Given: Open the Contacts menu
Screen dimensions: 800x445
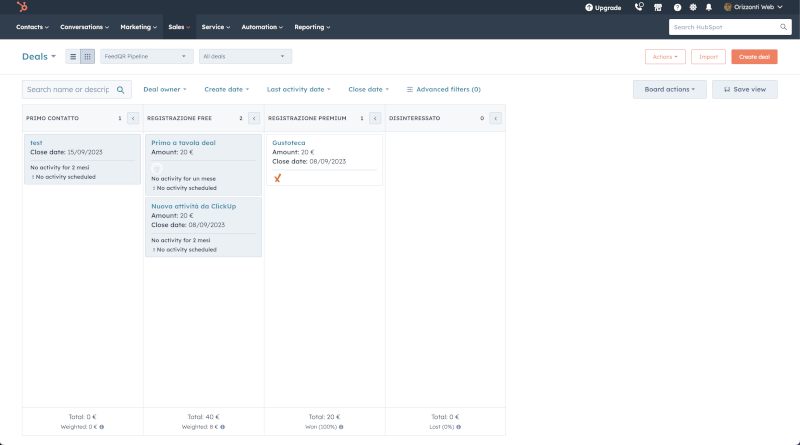Looking at the screenshot, I should [x=32, y=27].
